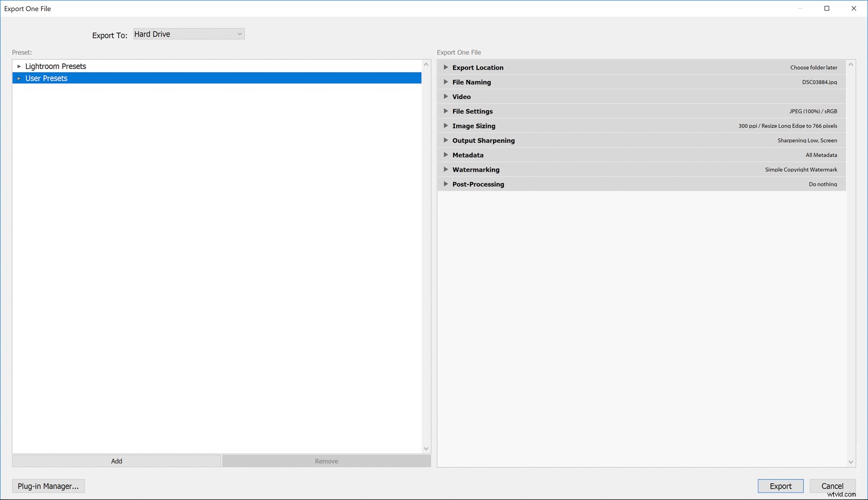
Task: Close the Export One File window
Action: [x=854, y=8]
